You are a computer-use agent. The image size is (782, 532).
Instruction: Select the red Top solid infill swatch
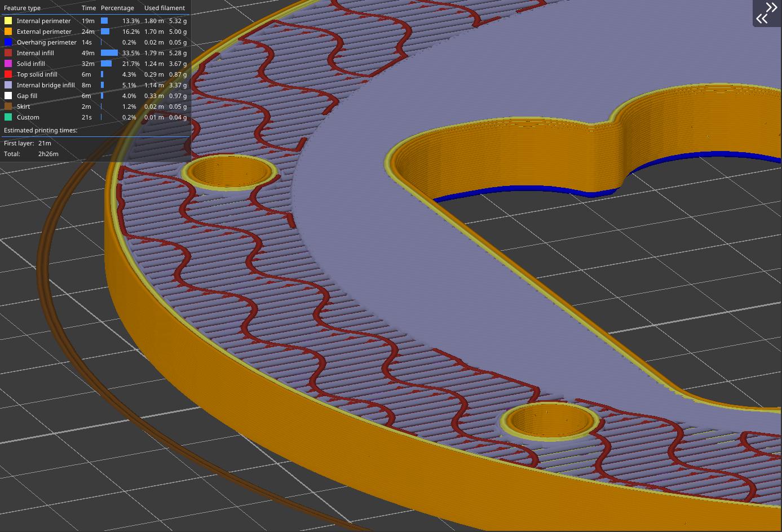tap(8, 74)
